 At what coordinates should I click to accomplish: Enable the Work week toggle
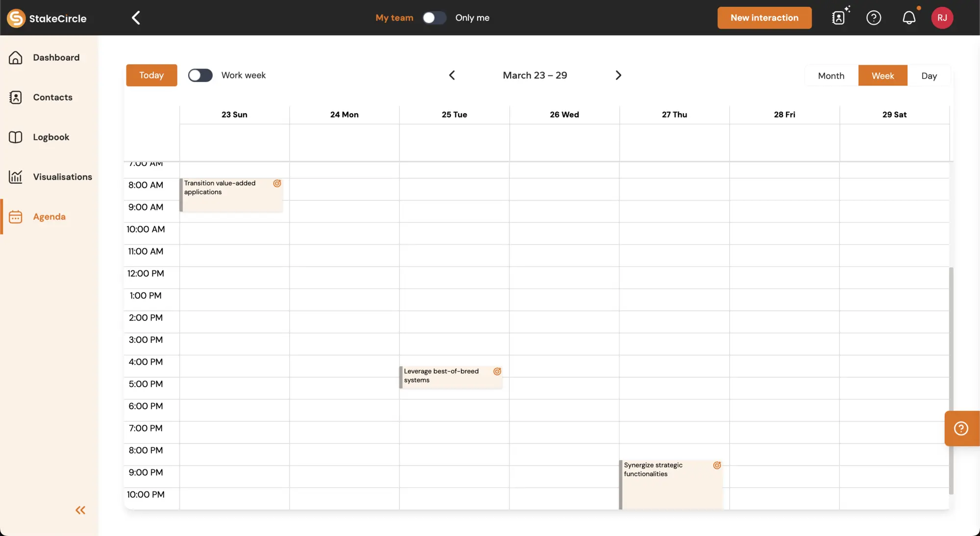pos(200,75)
